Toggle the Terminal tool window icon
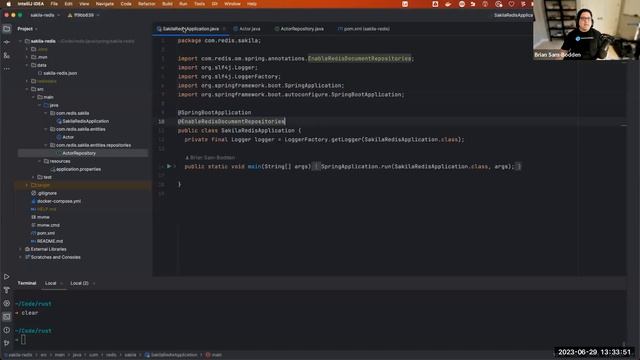The width and height of the screenshot is (640, 360). (x=7, y=317)
